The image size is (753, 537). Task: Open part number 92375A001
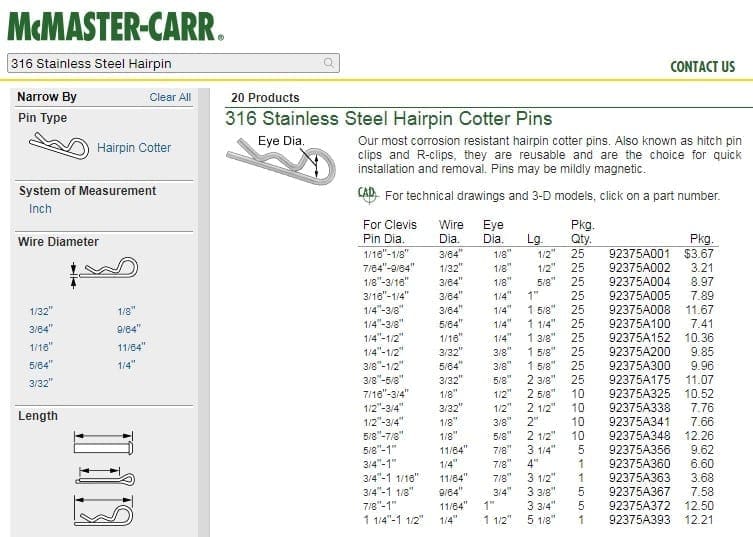click(639, 254)
